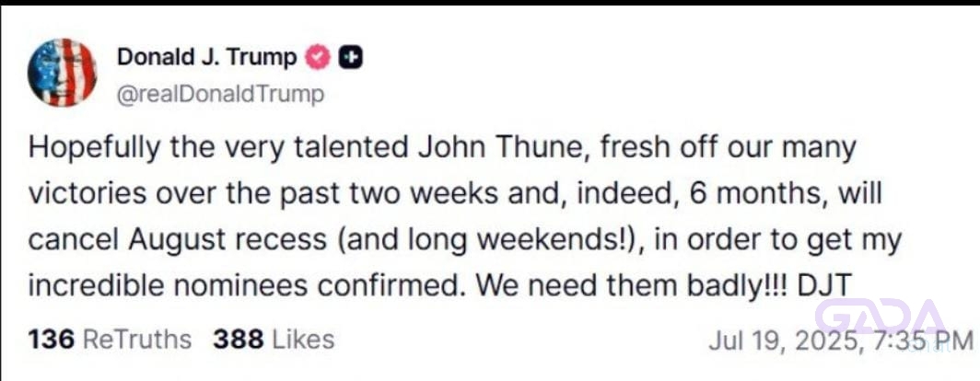Open the Jul 19, 2025 timestamp
This screenshot has width=980, height=381.
[x=841, y=341]
